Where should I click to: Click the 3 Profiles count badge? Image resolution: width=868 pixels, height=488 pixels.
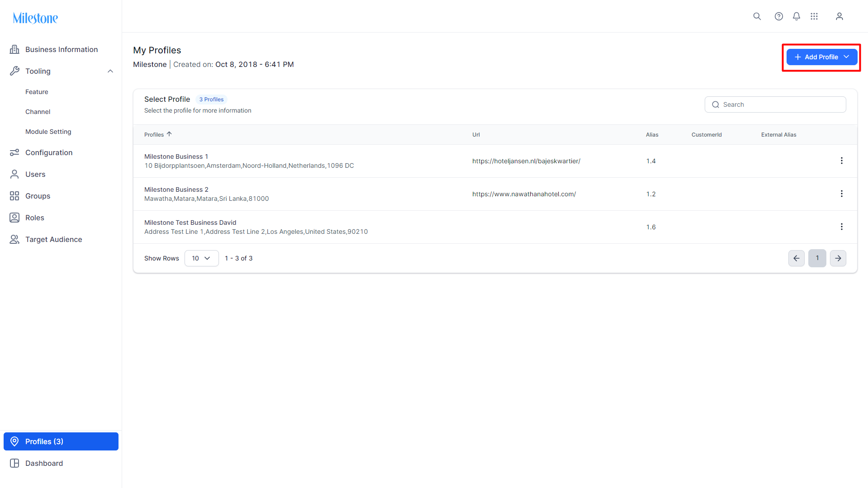(211, 99)
